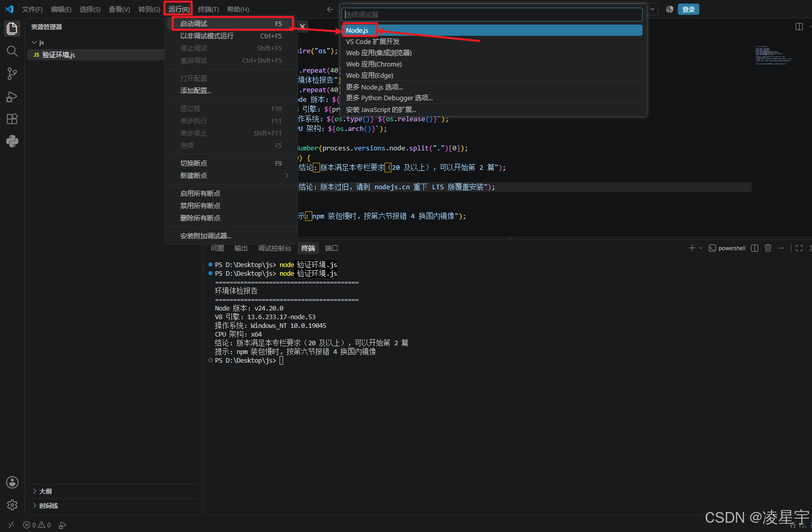The image size is (812, 532).
Task: Select Node.js debugger option
Action: point(492,30)
